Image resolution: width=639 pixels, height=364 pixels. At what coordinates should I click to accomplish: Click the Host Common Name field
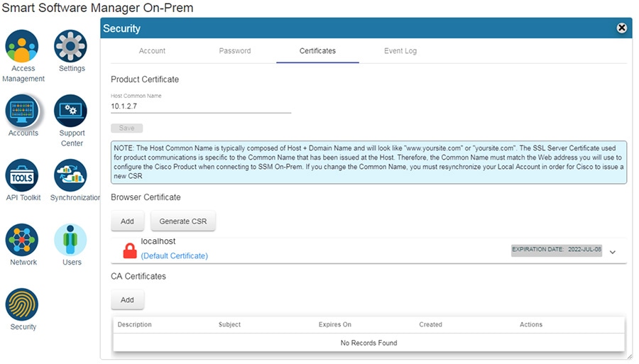(201, 106)
